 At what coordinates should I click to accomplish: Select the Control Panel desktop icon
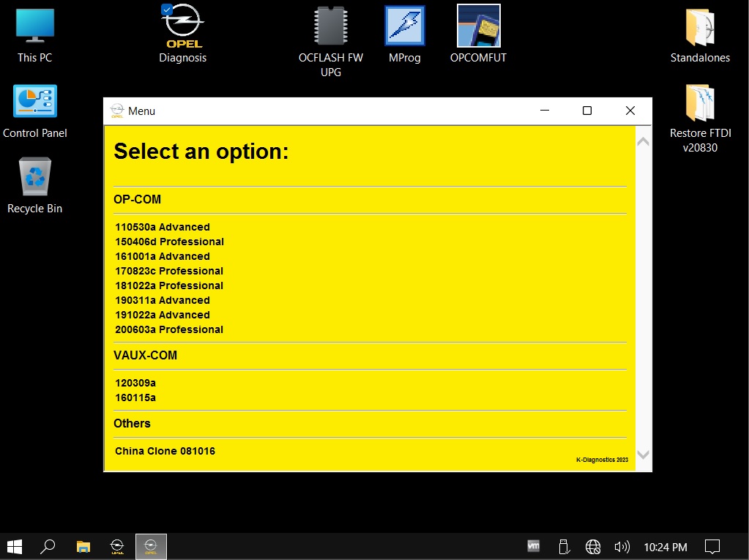(35, 111)
